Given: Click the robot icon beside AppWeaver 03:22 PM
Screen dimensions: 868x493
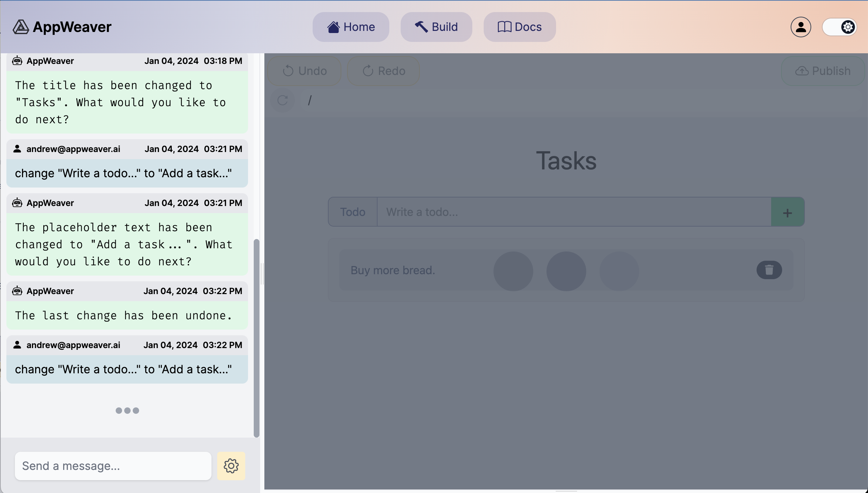Looking at the screenshot, I should [17, 291].
